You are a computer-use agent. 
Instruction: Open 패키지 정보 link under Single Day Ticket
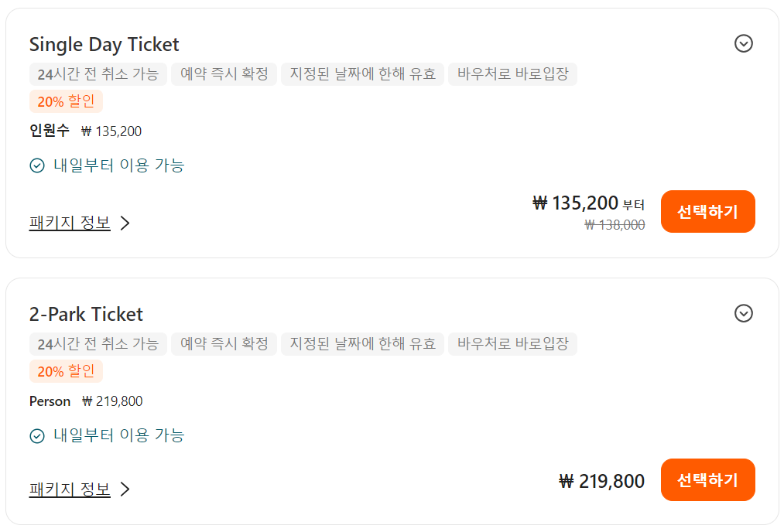tap(70, 222)
